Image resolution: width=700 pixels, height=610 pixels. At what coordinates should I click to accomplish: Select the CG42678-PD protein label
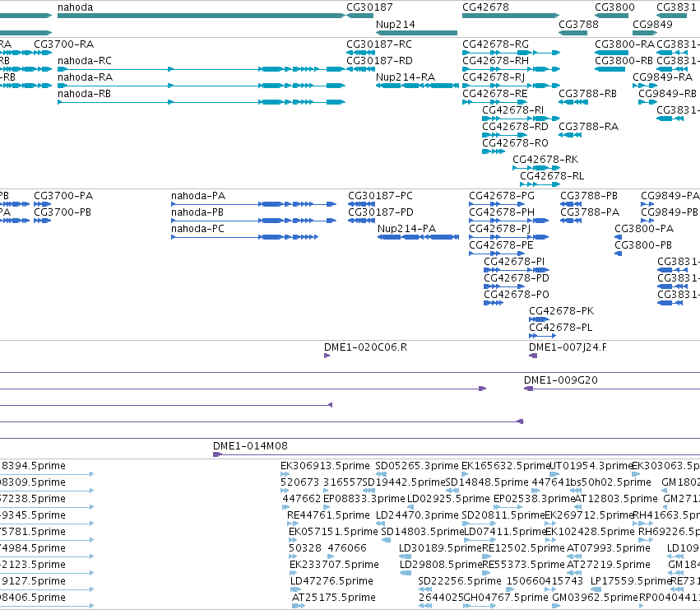(517, 278)
